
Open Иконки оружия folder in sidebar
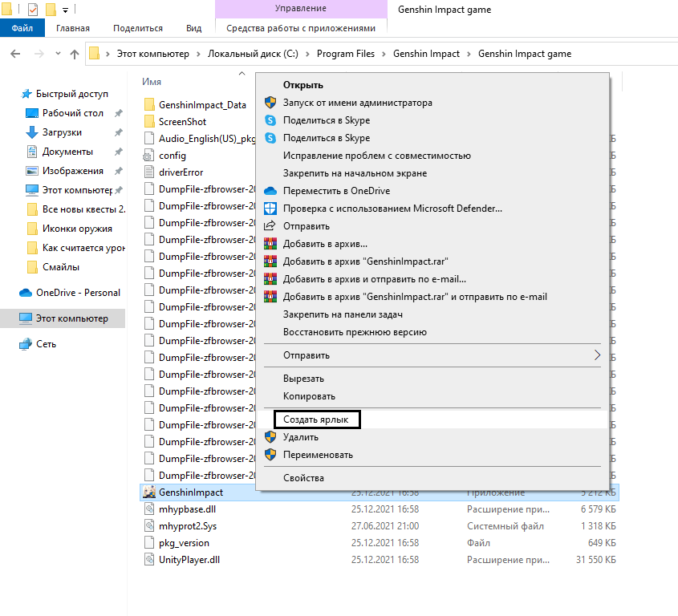click(x=77, y=229)
